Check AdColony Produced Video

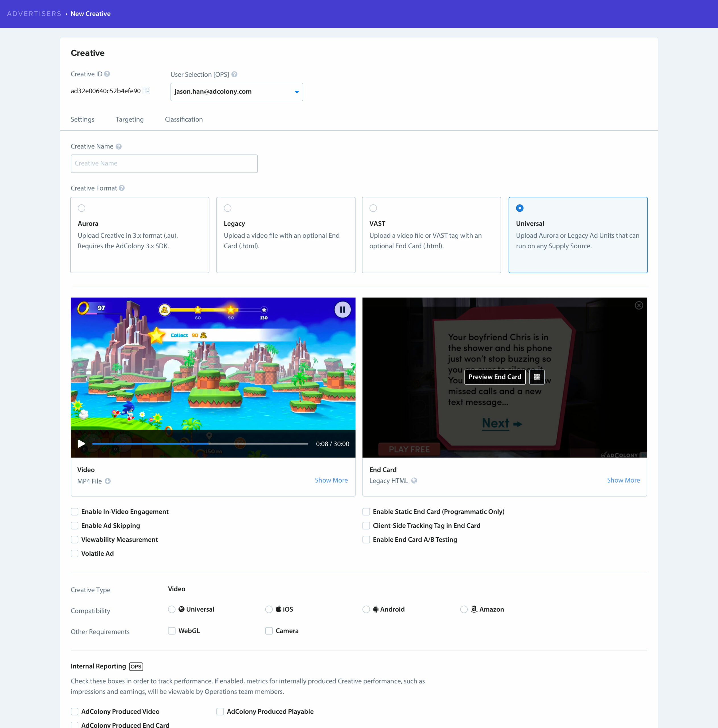pos(75,712)
